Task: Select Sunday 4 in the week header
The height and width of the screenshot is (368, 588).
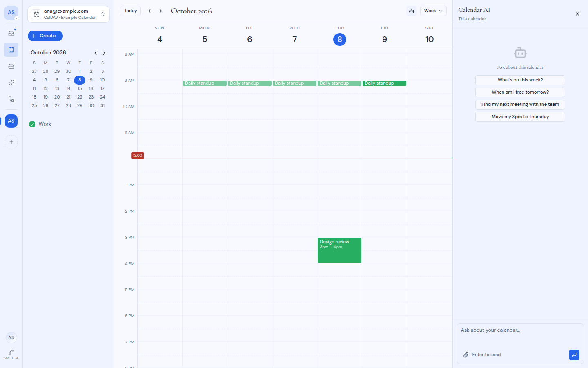Action: point(160,40)
